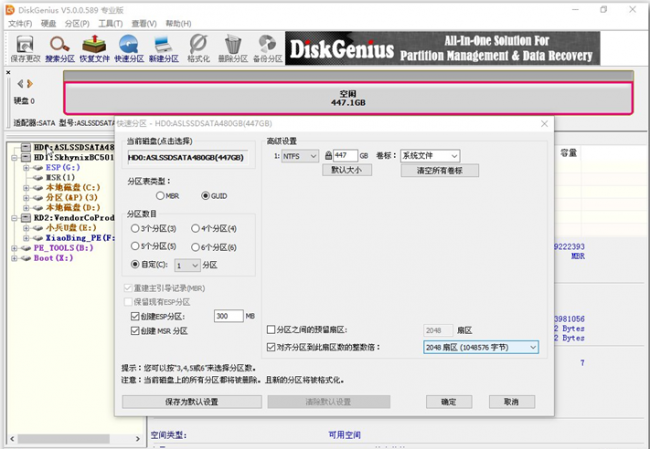Expand the PE_TOOLS(B:) tree node
Image resolution: width=650 pixels, height=449 pixels.
(x=15, y=248)
